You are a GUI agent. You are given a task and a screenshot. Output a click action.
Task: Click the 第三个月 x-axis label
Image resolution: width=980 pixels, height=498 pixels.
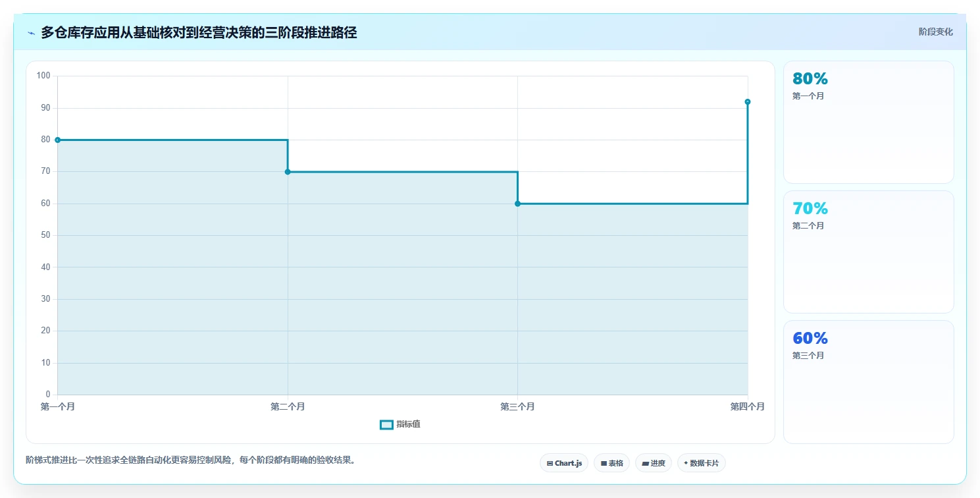tap(517, 406)
